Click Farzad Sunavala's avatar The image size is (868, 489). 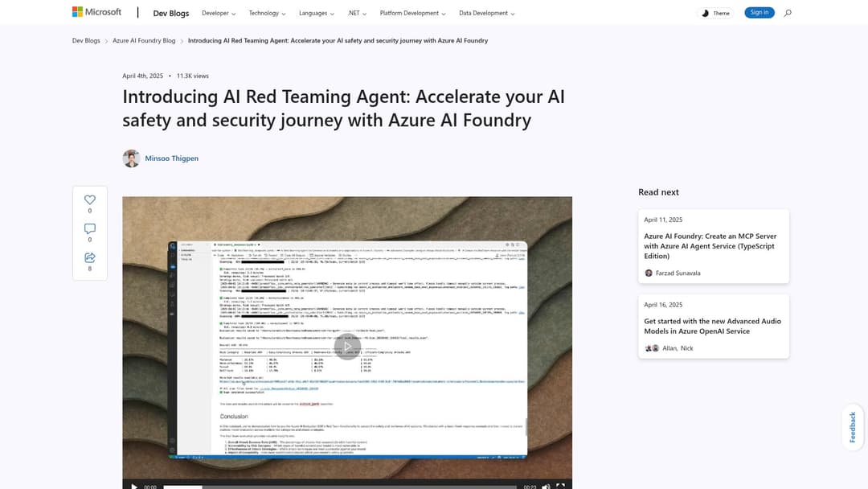649,273
